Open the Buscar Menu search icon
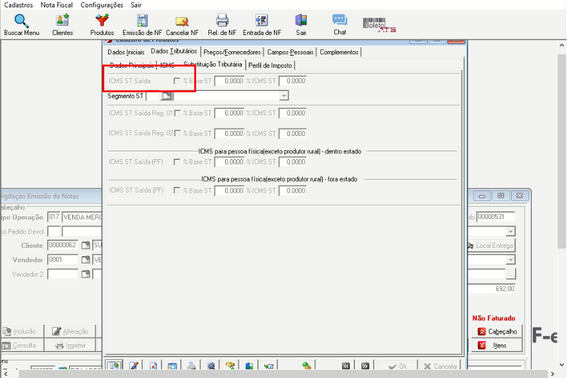The image size is (567, 378). coord(21,21)
